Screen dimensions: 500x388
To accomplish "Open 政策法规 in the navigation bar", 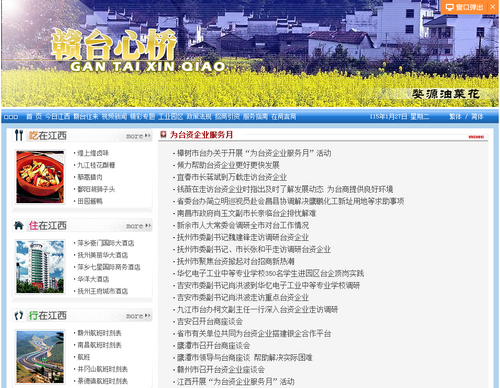I will [x=199, y=116].
